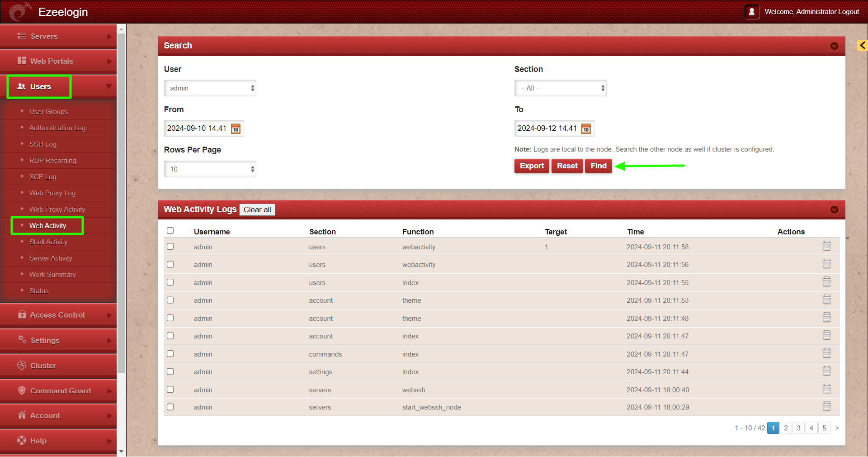Select the checkbox for the commands index row
The image size is (868, 457).
point(170,354)
